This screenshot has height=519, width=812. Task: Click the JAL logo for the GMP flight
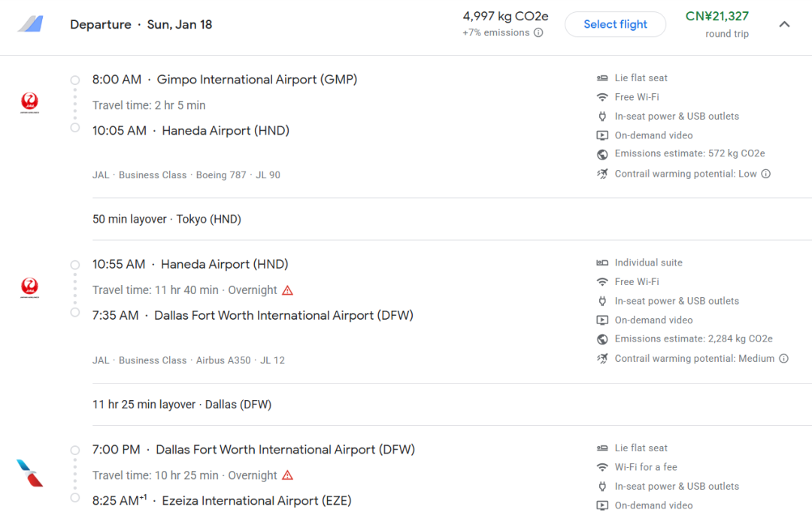[x=29, y=102]
